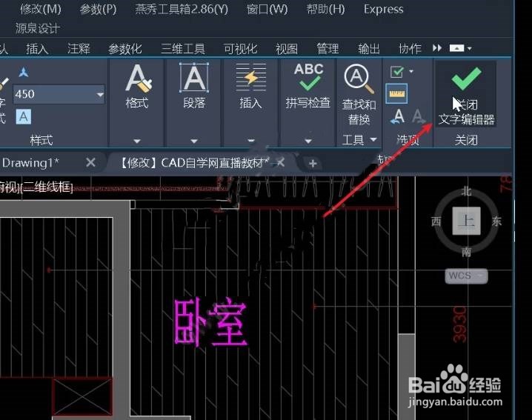Close the Drawing1* document tab

[x=90, y=163]
